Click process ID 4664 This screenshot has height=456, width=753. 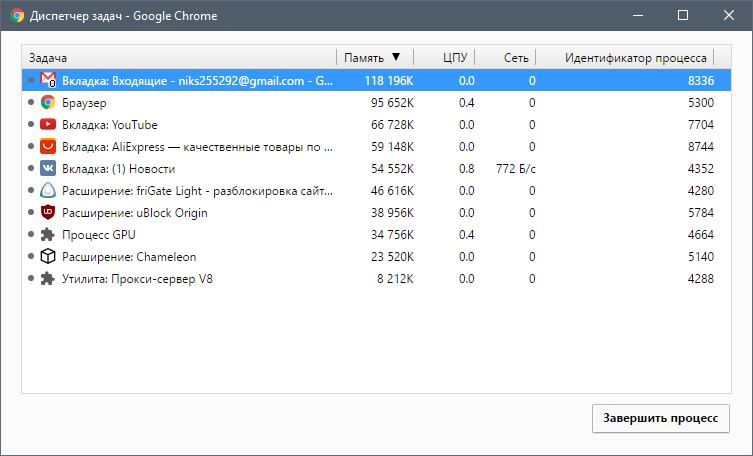701,235
